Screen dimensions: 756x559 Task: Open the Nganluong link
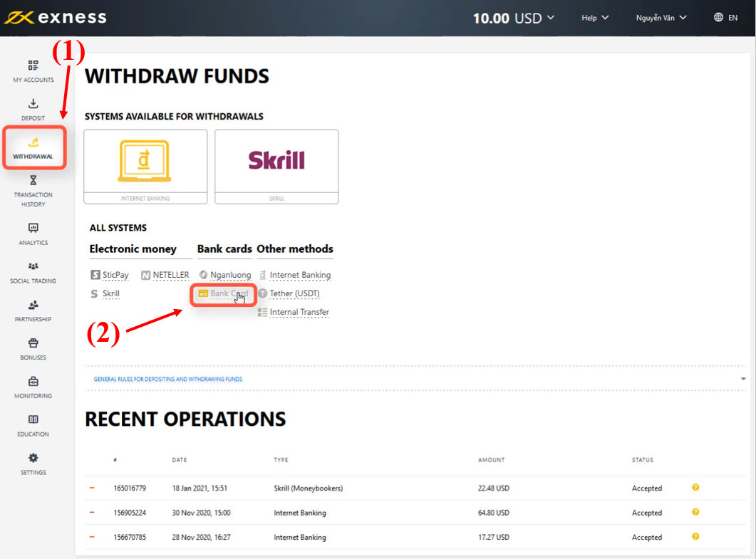[231, 275]
